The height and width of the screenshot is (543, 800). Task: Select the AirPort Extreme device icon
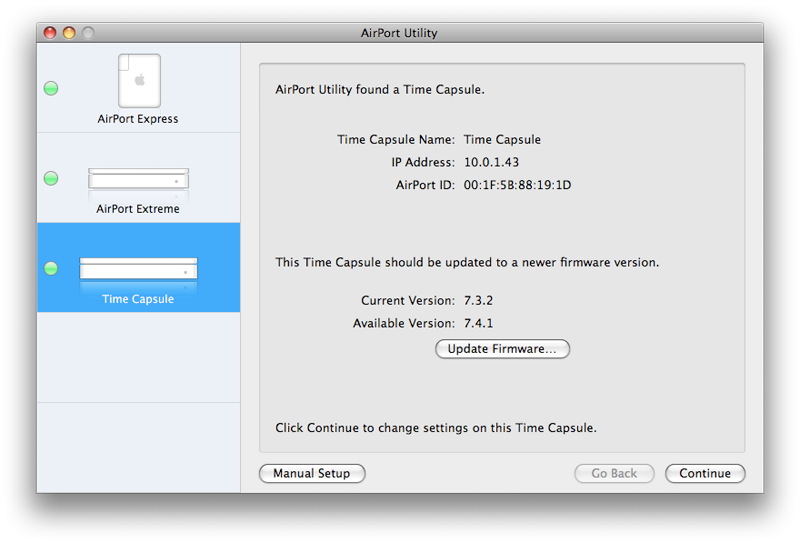point(138,179)
